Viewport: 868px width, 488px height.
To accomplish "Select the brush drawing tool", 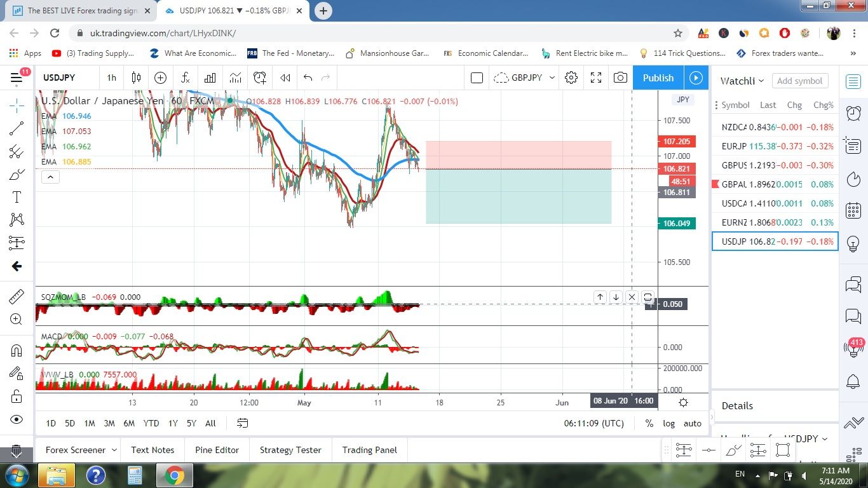I will tap(17, 174).
